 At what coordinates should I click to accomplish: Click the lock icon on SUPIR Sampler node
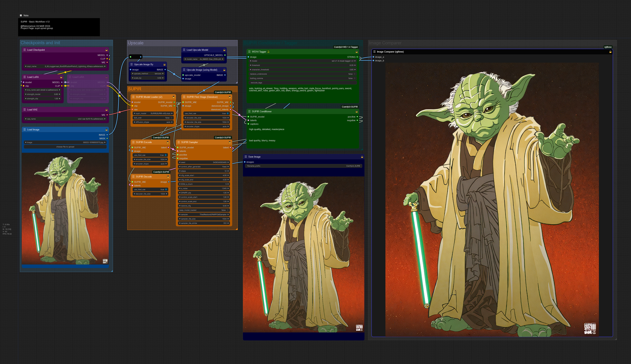coord(230,142)
